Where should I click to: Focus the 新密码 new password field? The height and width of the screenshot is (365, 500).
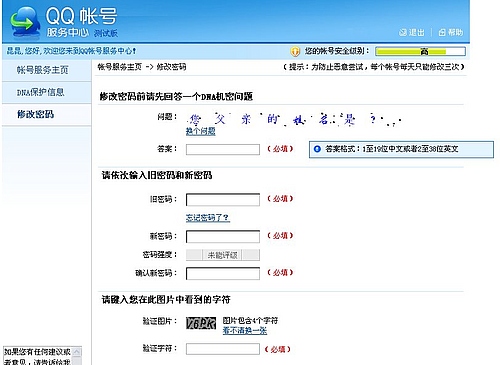[x=223, y=236]
